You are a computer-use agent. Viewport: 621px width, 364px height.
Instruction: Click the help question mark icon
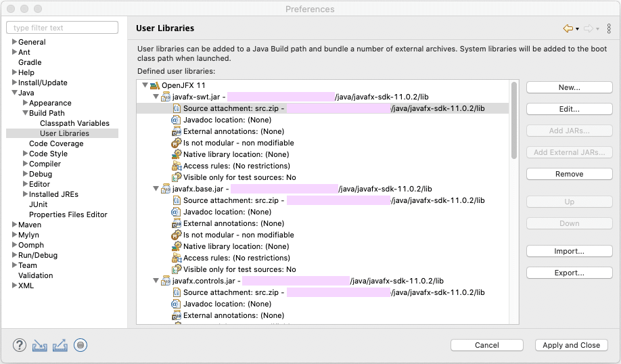click(x=20, y=345)
